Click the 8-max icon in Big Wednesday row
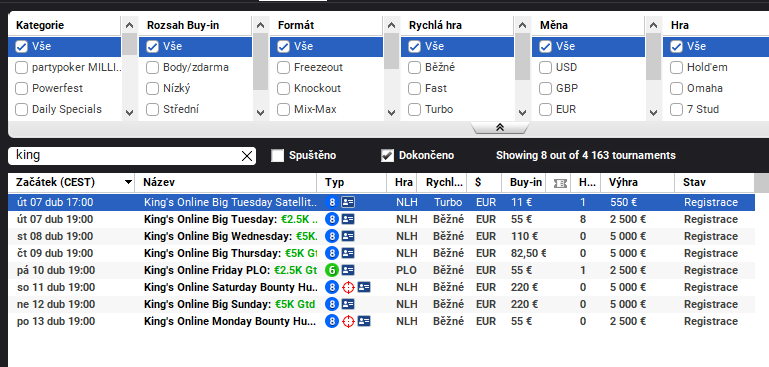 click(332, 236)
